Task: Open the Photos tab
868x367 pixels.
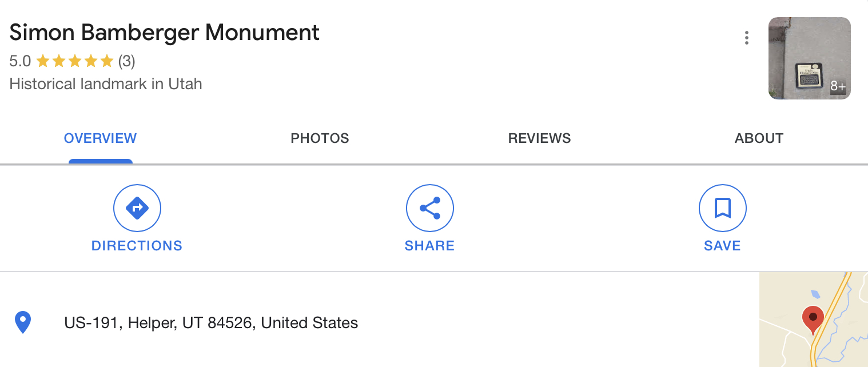Action: pos(320,138)
